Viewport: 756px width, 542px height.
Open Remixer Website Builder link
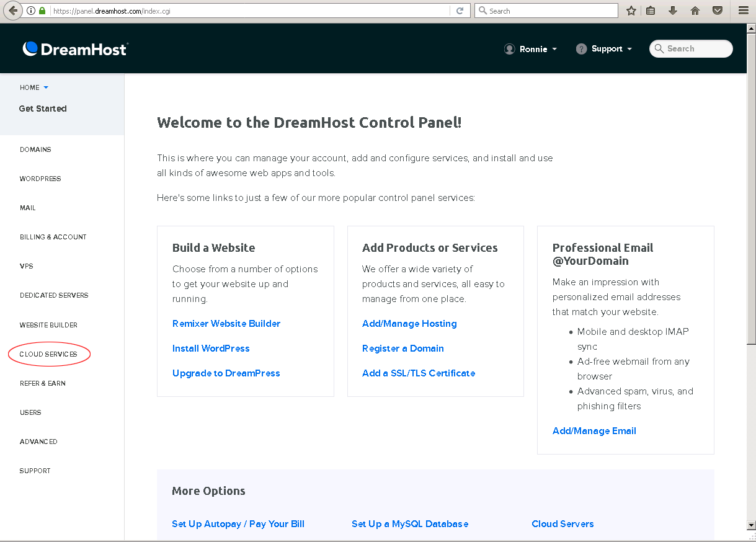pos(226,324)
